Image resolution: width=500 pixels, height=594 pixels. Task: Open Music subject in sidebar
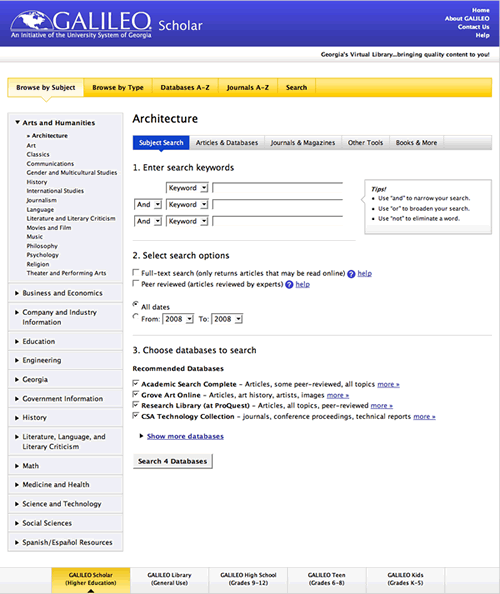coord(34,237)
